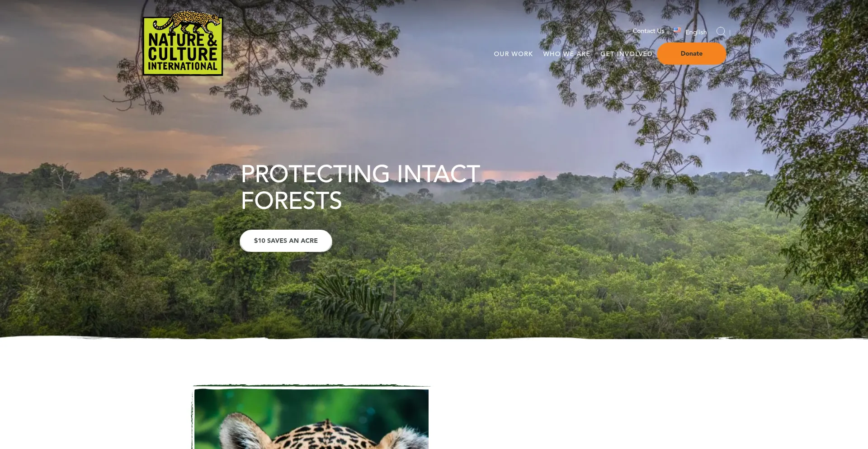Click the word CULTURE in the logo
Viewport: 868px width, 449px height.
coord(183,54)
